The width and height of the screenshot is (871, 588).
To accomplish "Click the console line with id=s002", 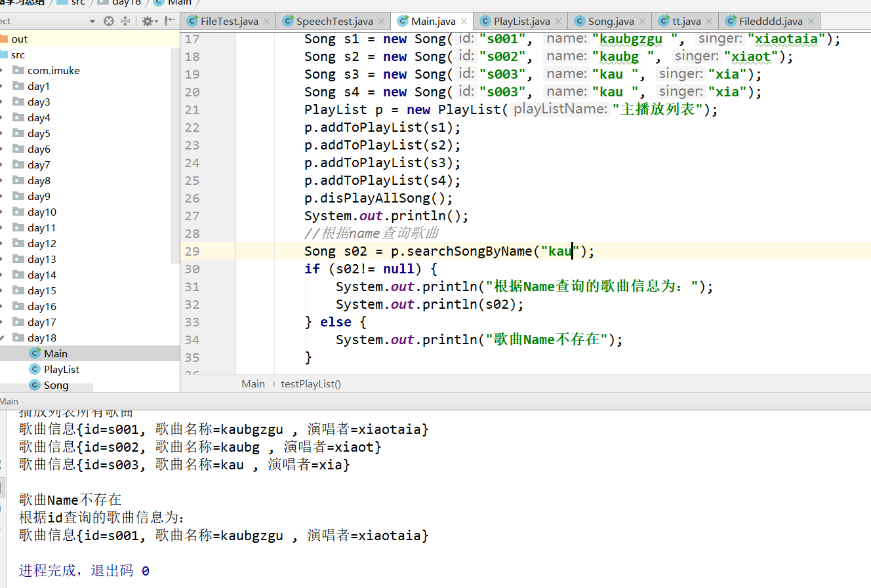I will pos(200,446).
